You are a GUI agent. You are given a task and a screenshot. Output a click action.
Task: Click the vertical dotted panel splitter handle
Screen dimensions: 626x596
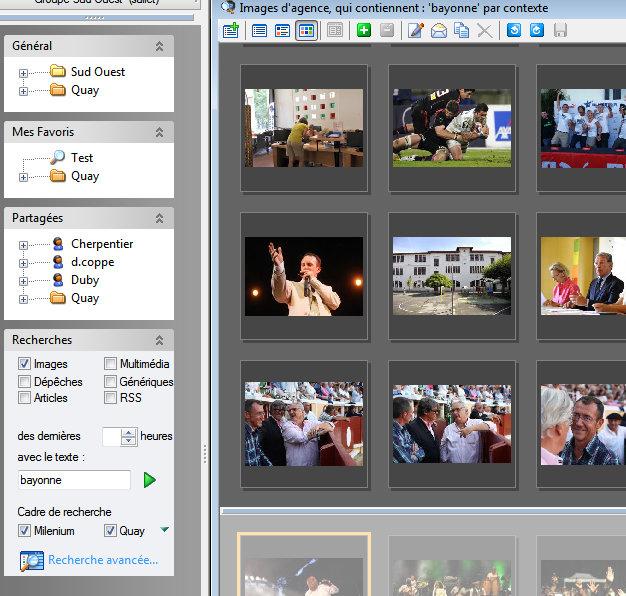205,454
